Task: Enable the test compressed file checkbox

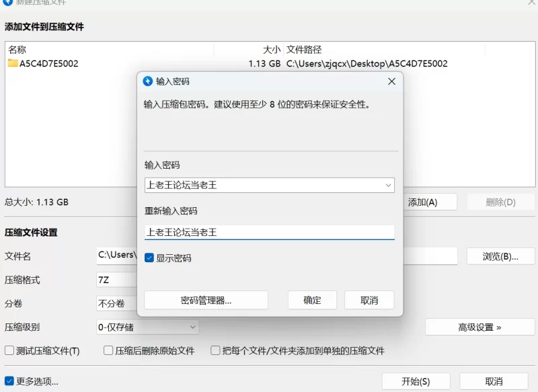Action: coord(9,351)
